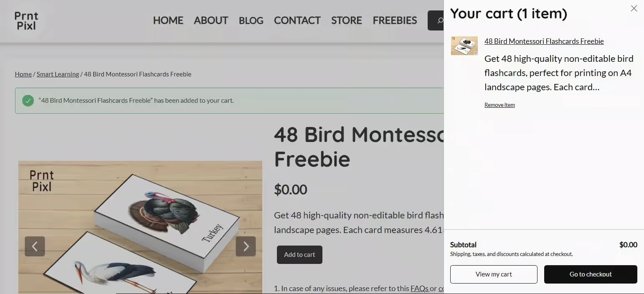Open the cart item thumbnail image
This screenshot has height=294, width=644.
(464, 46)
